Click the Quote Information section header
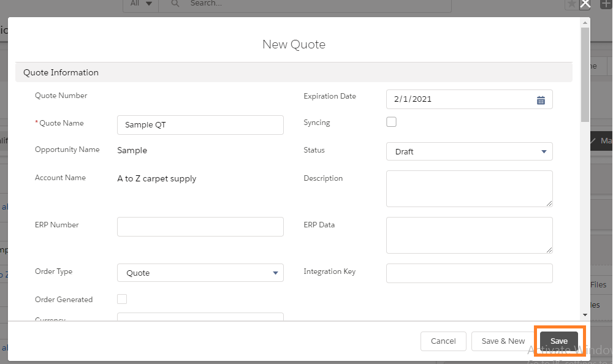 pos(294,72)
